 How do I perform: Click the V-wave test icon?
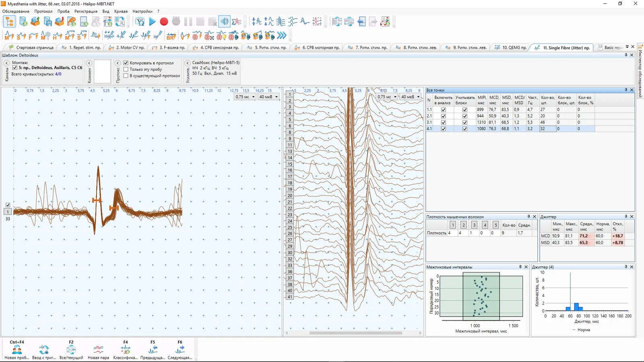pos(185,36)
